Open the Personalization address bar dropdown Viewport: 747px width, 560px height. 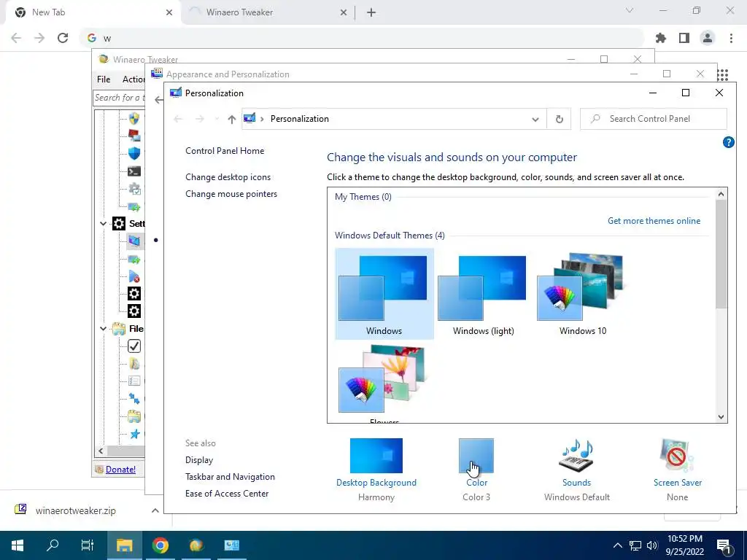coord(535,120)
